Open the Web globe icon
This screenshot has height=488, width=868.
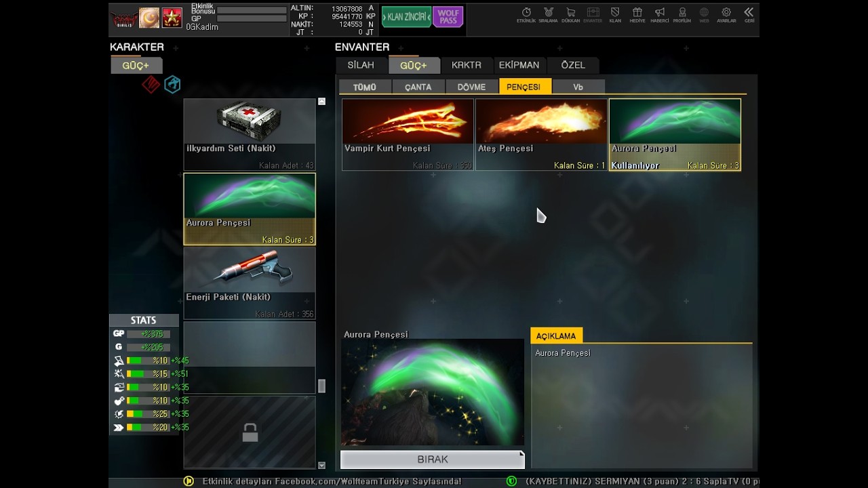click(x=705, y=15)
